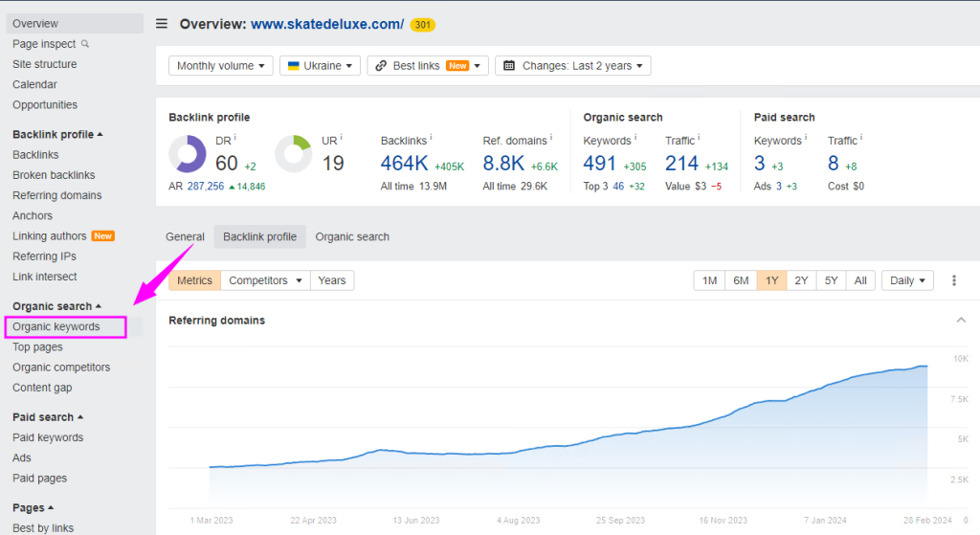Click the info icon beside Backlinks metric
The image size is (980, 535).
pos(430,138)
